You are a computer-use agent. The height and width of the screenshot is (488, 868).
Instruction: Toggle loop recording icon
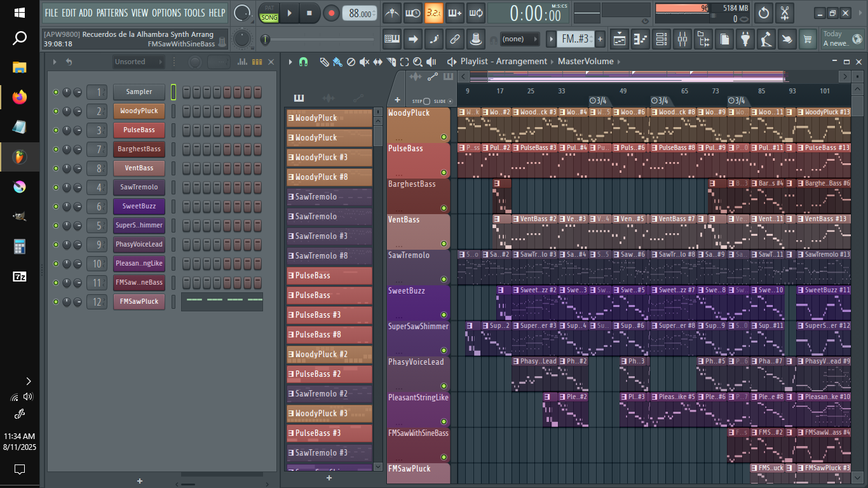pyautogui.click(x=475, y=13)
